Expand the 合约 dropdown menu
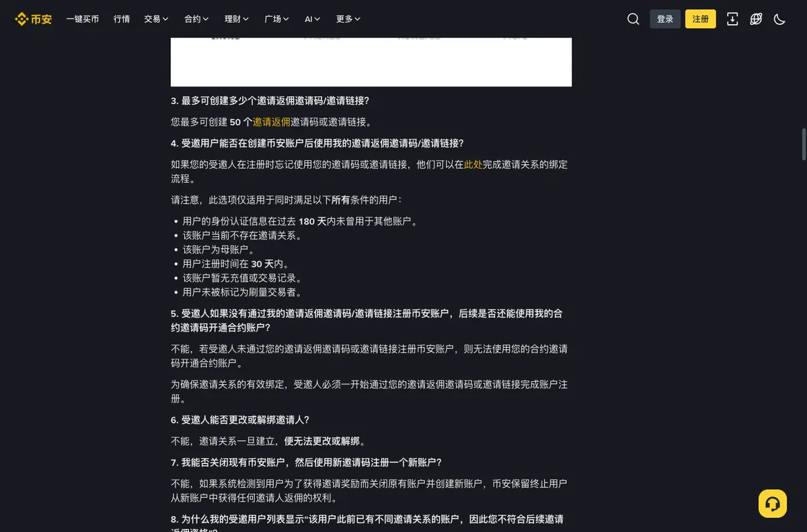This screenshot has width=807, height=532. tap(196, 19)
